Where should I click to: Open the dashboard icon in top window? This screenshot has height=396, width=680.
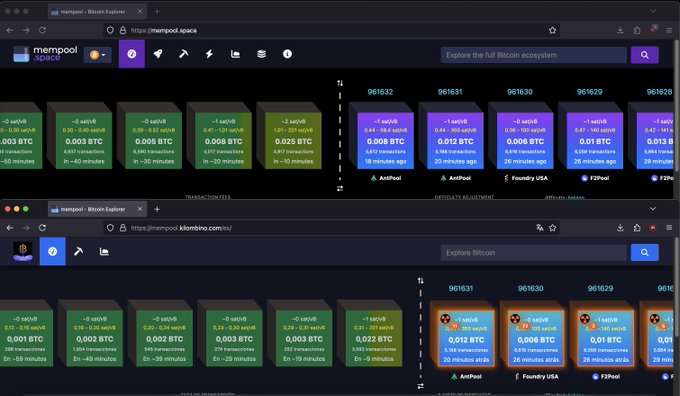132,54
